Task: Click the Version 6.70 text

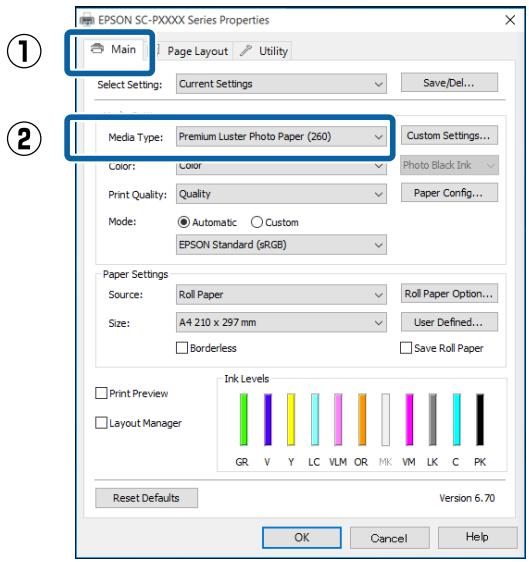Action: [467, 498]
